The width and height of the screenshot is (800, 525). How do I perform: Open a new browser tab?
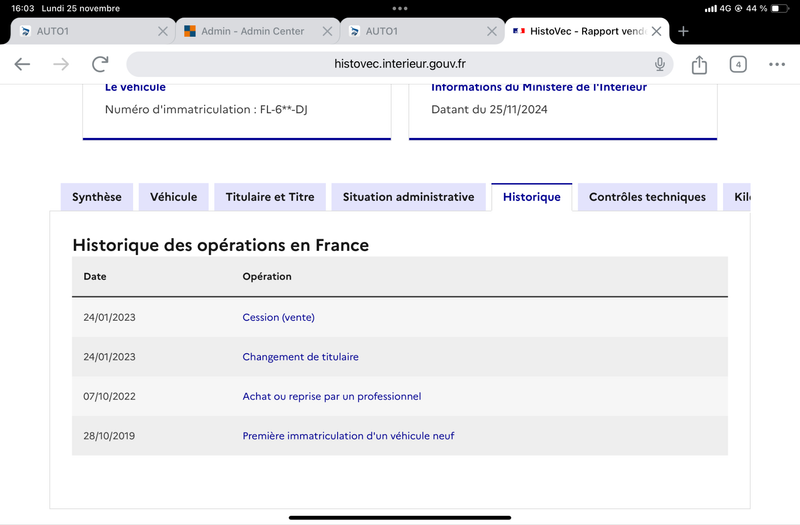coord(683,31)
